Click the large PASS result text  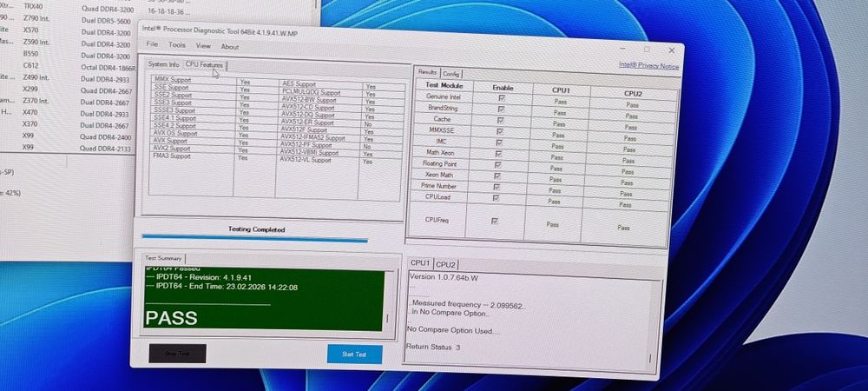[x=171, y=318]
